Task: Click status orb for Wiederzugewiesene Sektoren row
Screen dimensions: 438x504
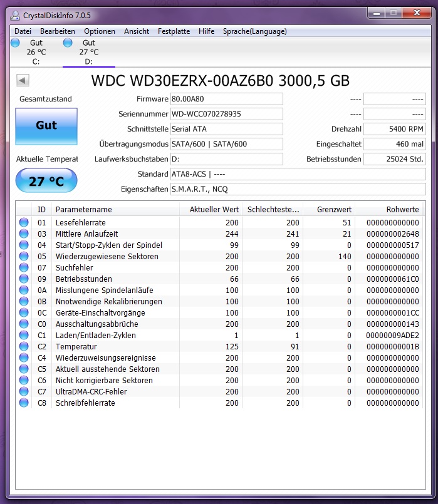Action: 24,256
